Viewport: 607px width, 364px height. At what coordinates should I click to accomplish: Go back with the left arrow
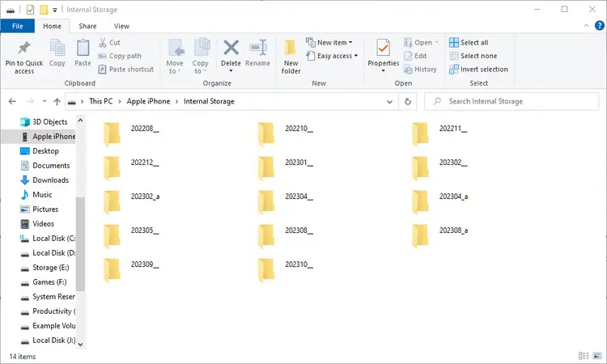(12, 101)
